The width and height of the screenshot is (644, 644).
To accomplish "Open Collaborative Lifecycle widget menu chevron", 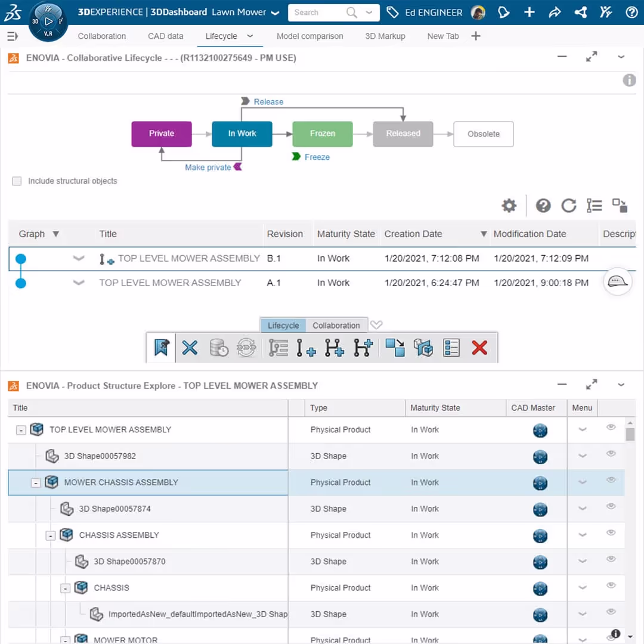I will 621,57.
